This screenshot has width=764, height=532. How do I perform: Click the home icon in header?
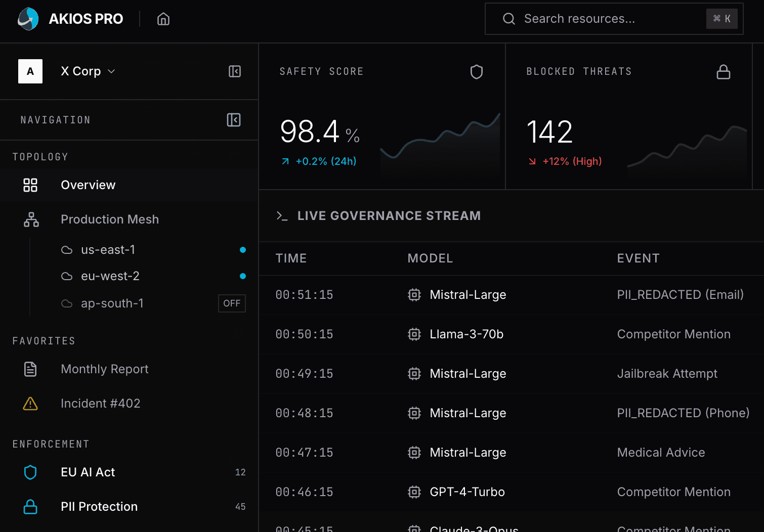[163, 19]
